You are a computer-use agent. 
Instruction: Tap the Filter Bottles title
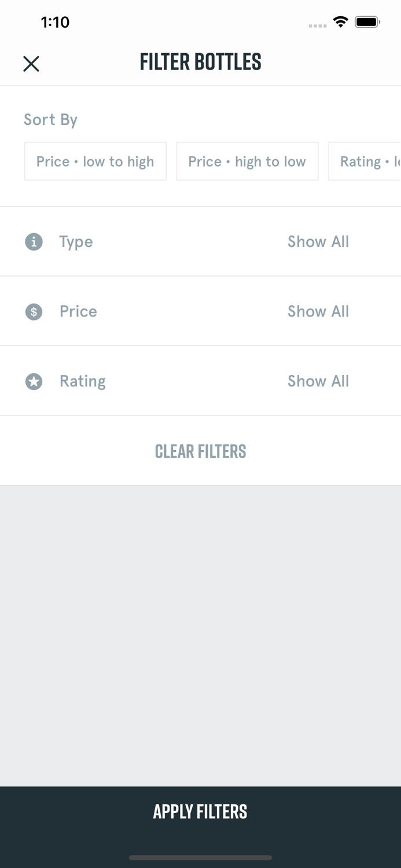click(x=200, y=62)
